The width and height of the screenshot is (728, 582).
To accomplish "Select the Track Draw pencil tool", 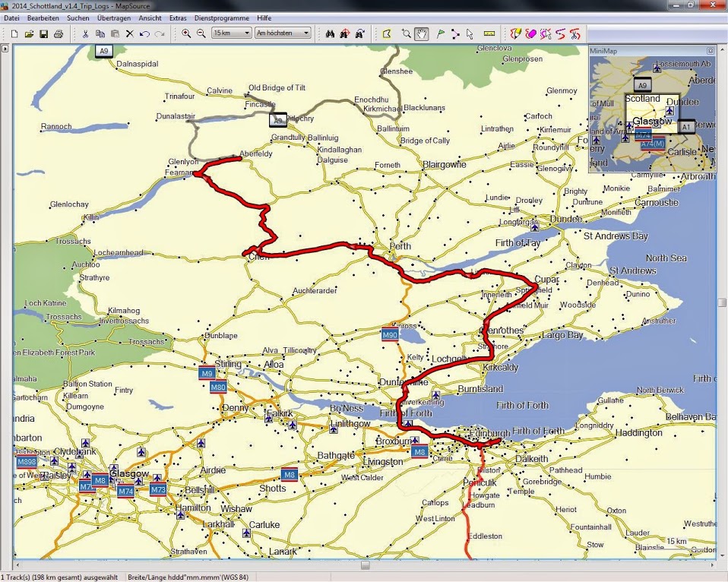I will (x=516, y=33).
